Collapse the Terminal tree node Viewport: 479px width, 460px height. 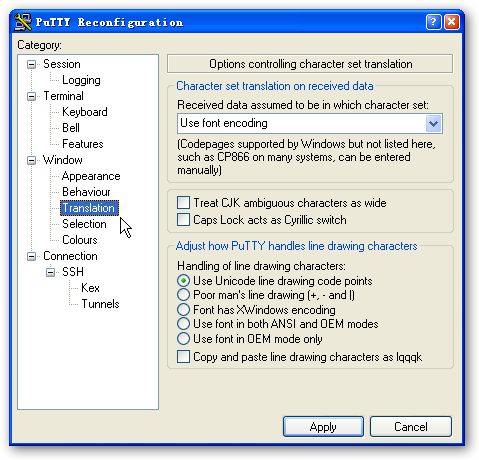[31, 96]
